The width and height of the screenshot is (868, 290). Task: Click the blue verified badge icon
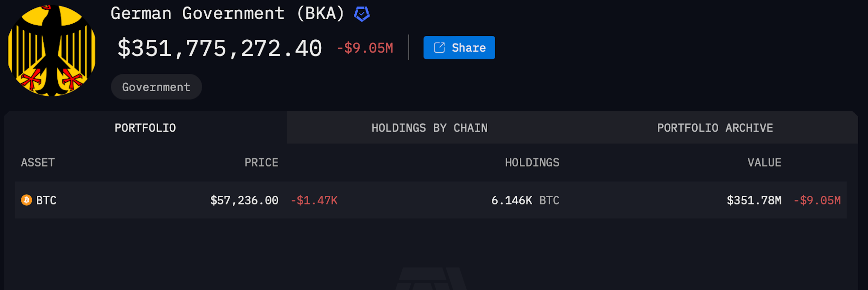[x=362, y=14]
